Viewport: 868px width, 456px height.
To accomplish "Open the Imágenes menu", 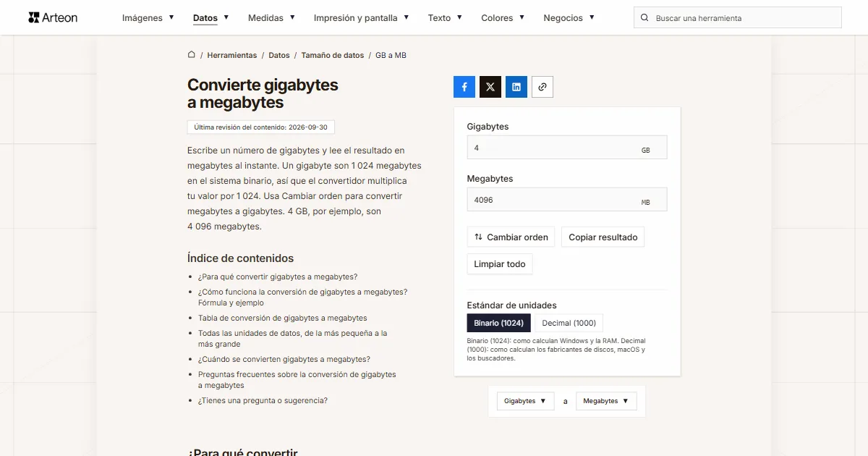I will point(148,18).
